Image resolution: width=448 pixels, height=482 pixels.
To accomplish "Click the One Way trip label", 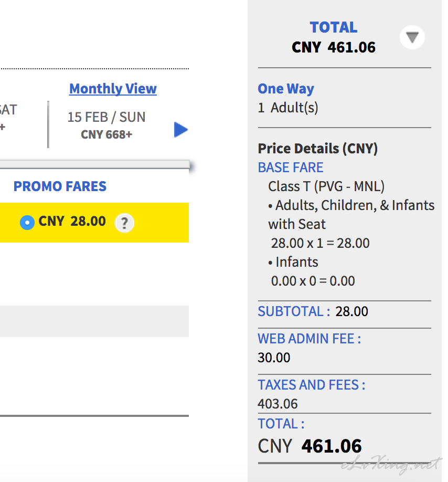I will tap(286, 89).
